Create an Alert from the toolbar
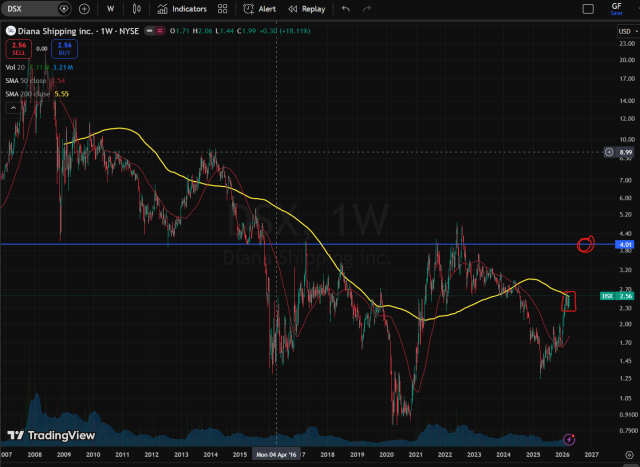 coord(260,9)
